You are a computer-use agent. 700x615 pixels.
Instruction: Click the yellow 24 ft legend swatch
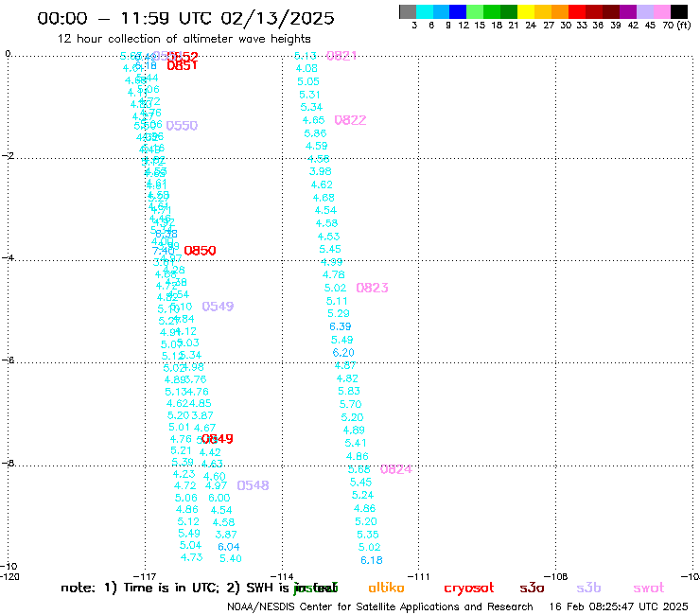(526, 11)
